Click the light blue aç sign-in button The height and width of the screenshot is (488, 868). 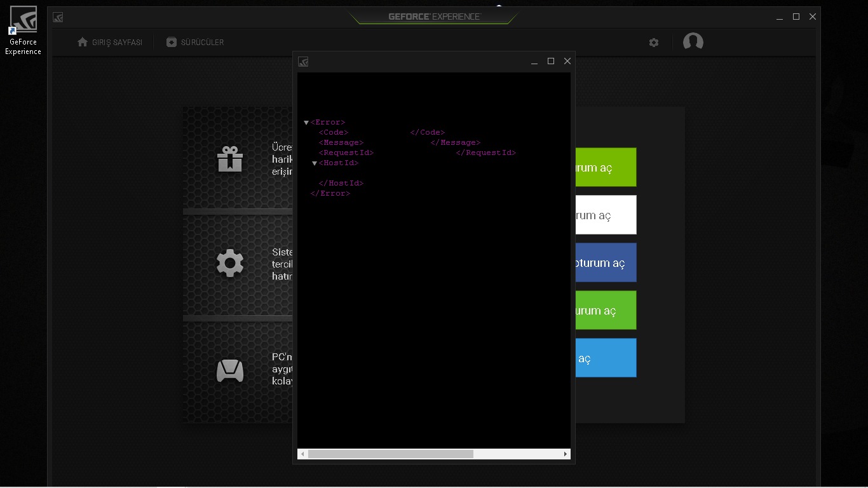(606, 358)
